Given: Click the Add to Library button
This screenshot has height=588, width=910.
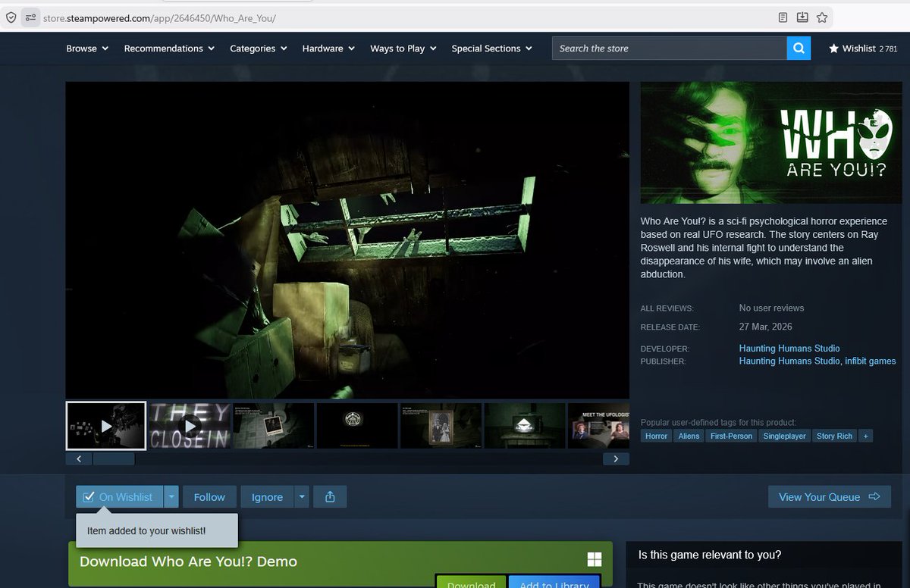Looking at the screenshot, I should click(x=554, y=582).
